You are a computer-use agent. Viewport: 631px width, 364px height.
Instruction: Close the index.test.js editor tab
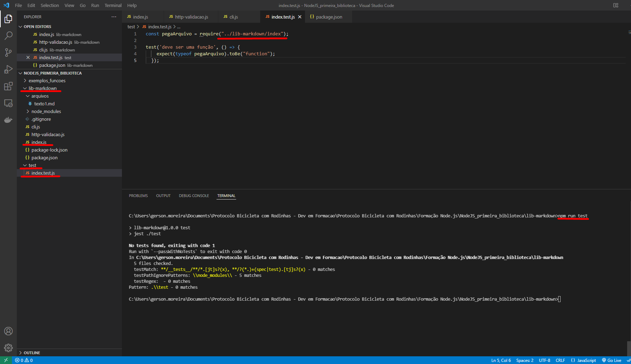pos(300,17)
